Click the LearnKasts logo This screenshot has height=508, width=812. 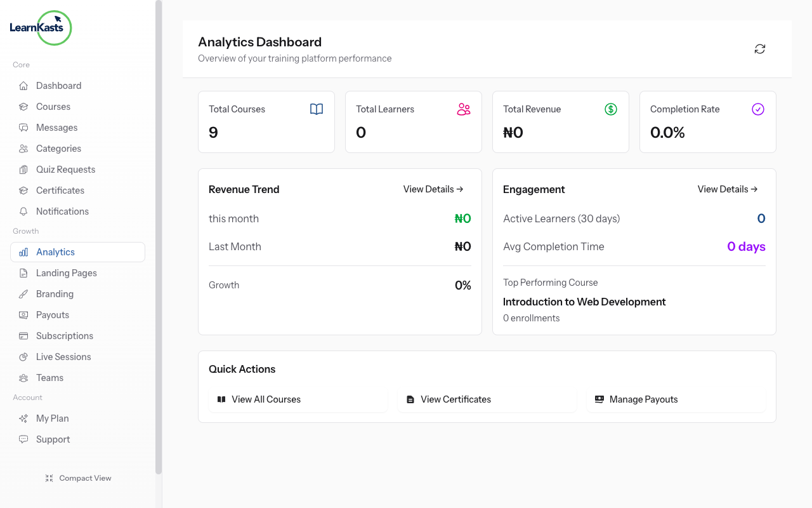pyautogui.click(x=41, y=28)
